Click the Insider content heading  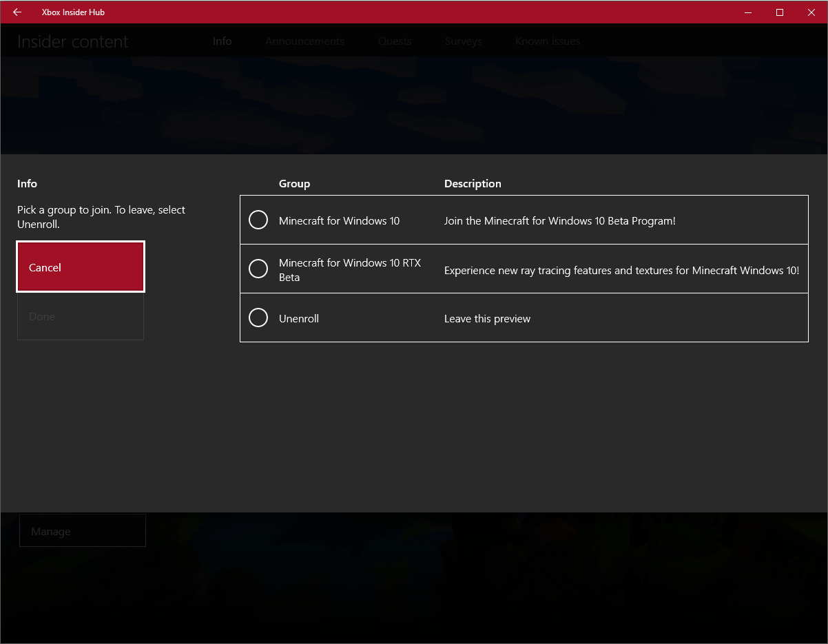coord(73,42)
